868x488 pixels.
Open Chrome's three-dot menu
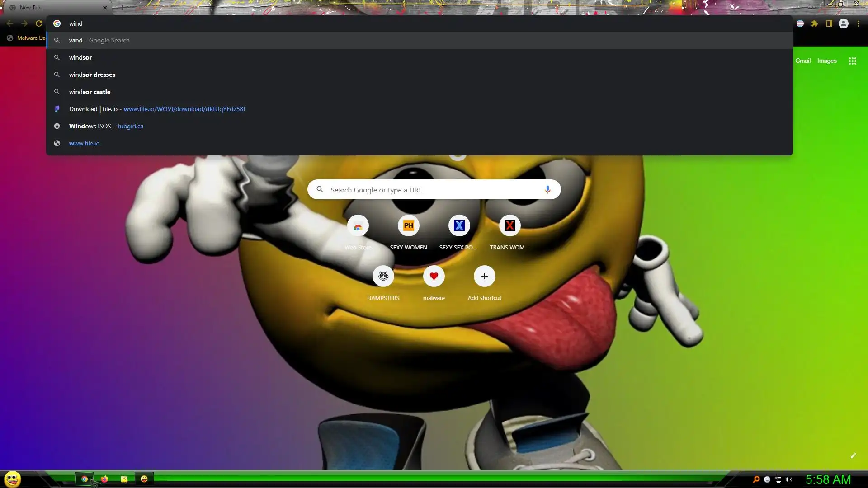[x=858, y=23]
